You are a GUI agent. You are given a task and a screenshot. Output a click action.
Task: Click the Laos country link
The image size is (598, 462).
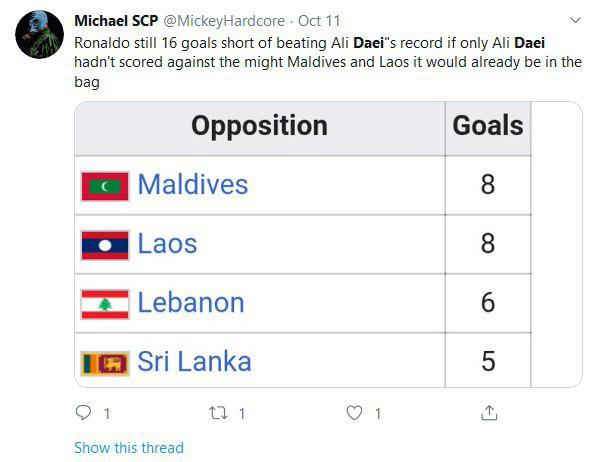point(167,243)
